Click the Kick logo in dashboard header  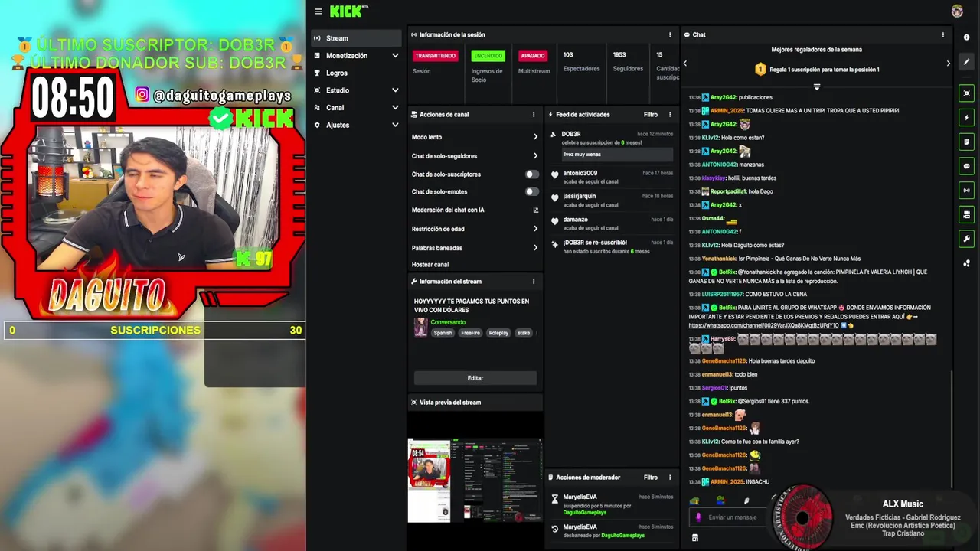pos(348,11)
